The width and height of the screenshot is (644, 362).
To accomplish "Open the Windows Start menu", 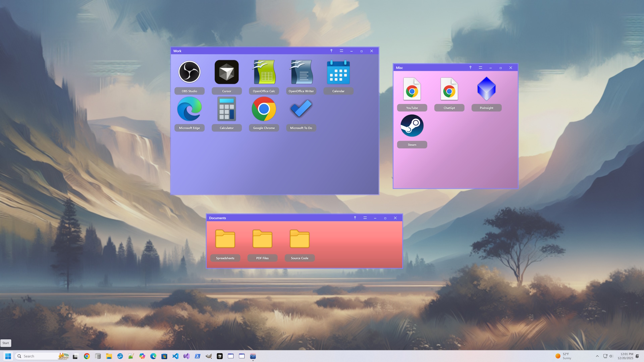I will (x=7, y=356).
